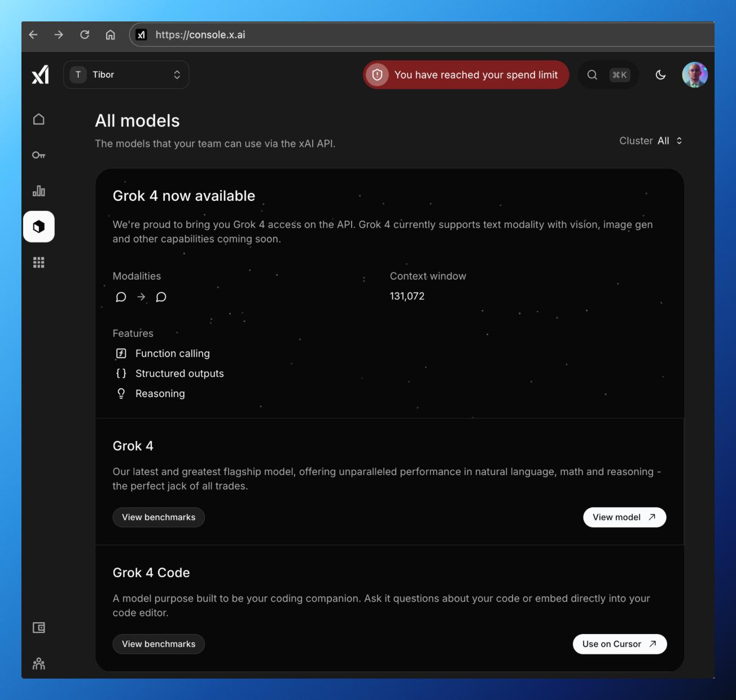Viewport: 736px width, 700px height.
Task: Open the Home sidebar icon
Action: click(39, 119)
